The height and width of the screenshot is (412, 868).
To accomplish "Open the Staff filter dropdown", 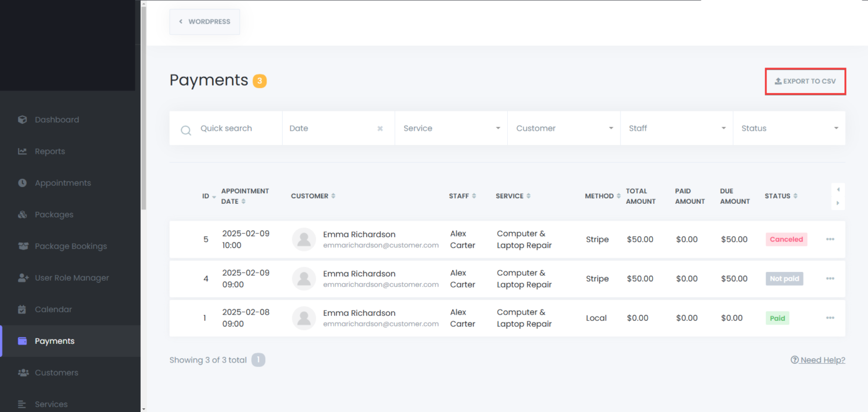I will 676,128.
